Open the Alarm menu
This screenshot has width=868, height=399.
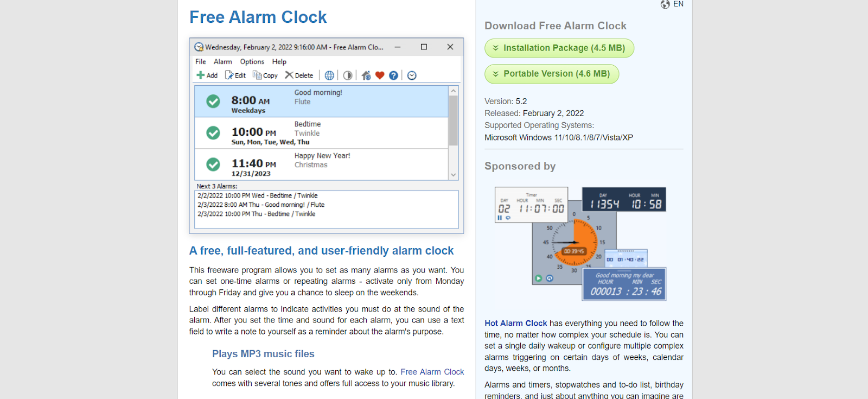click(x=223, y=62)
